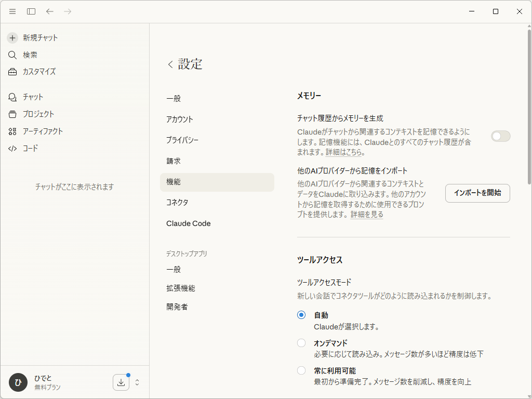532x399 pixels.
Task: Open the hamburger menu top left
Action: (x=12, y=11)
